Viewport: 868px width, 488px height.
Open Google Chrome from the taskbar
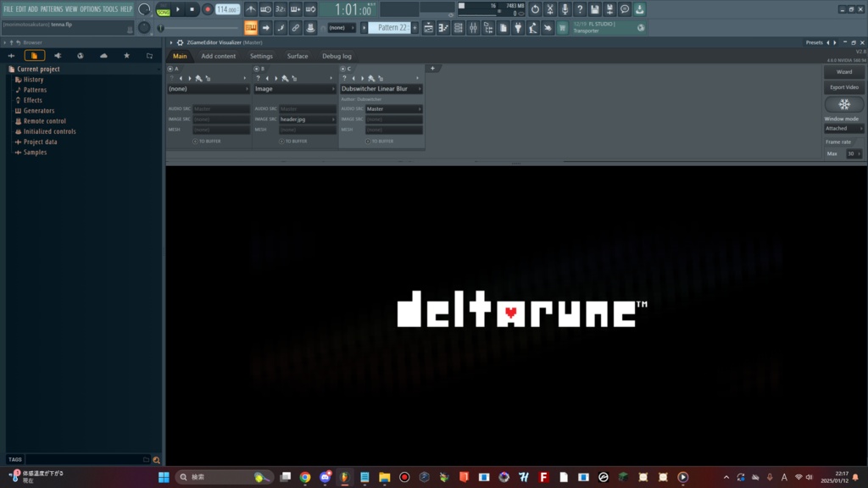coord(305,477)
